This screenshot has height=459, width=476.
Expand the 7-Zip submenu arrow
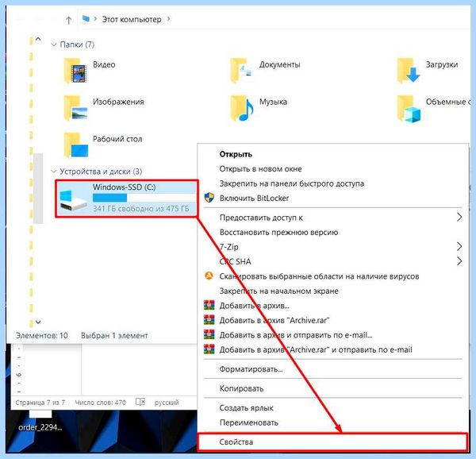pos(459,246)
